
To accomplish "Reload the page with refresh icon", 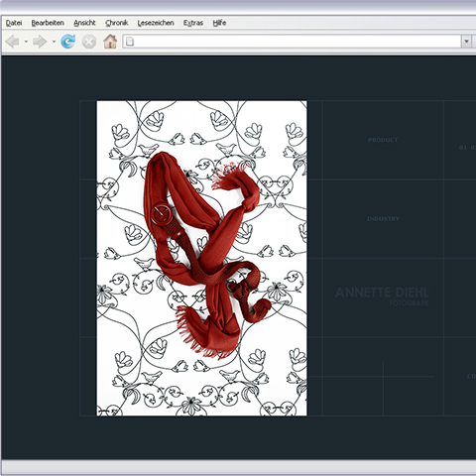I will (68, 42).
